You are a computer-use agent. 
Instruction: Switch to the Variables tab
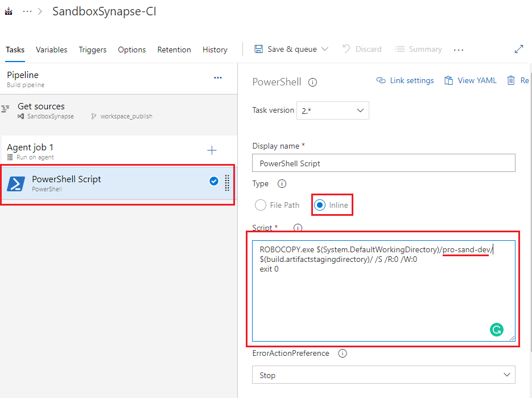tap(51, 50)
